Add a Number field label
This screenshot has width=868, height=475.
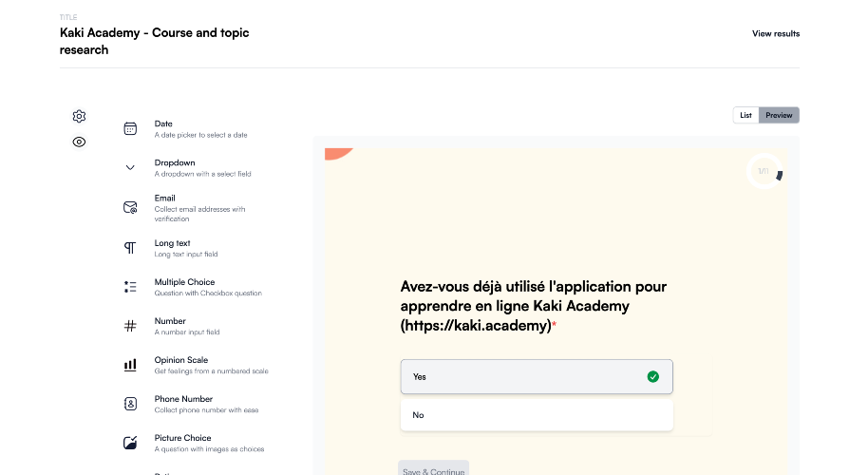[170, 321]
